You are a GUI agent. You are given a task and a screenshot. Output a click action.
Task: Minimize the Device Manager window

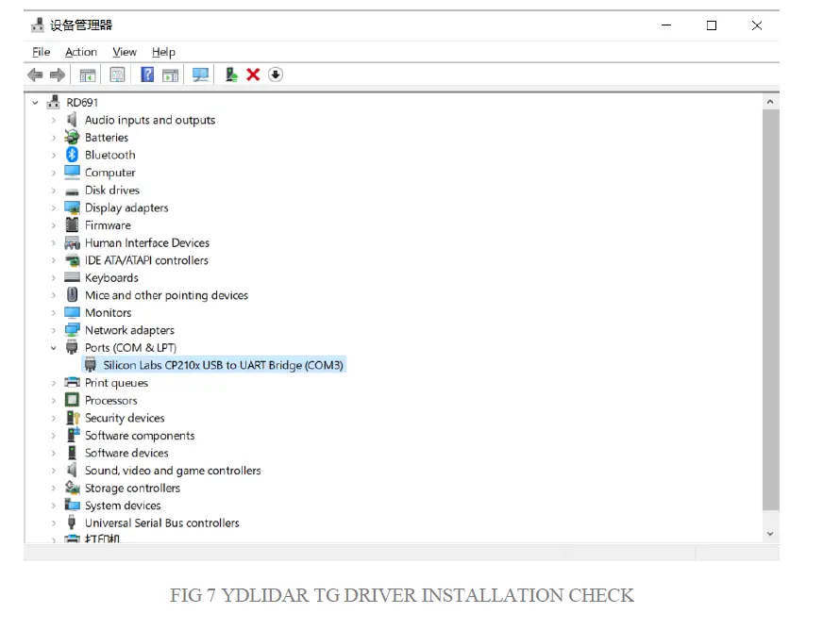click(666, 25)
